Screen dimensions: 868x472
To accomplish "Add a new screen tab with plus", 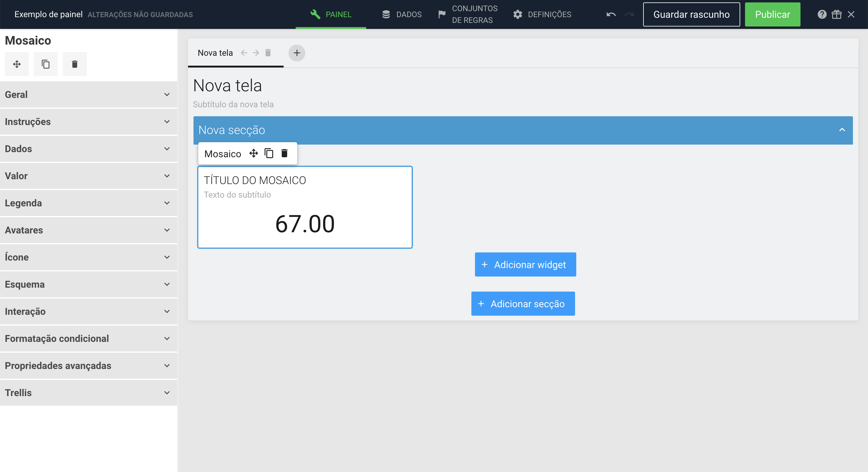I will pos(297,53).
